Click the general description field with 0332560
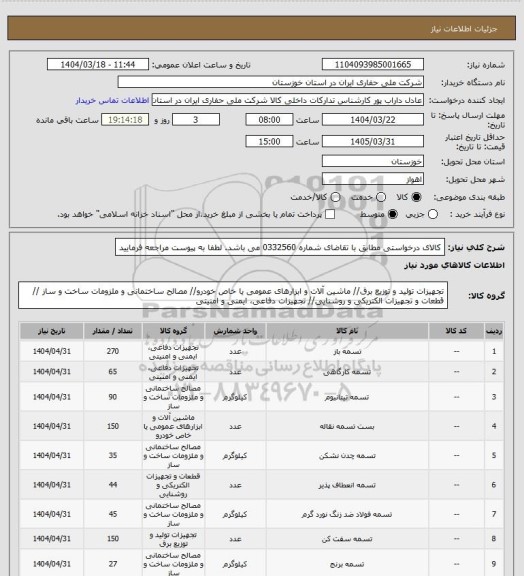The width and height of the screenshot is (524, 576). 280,247
